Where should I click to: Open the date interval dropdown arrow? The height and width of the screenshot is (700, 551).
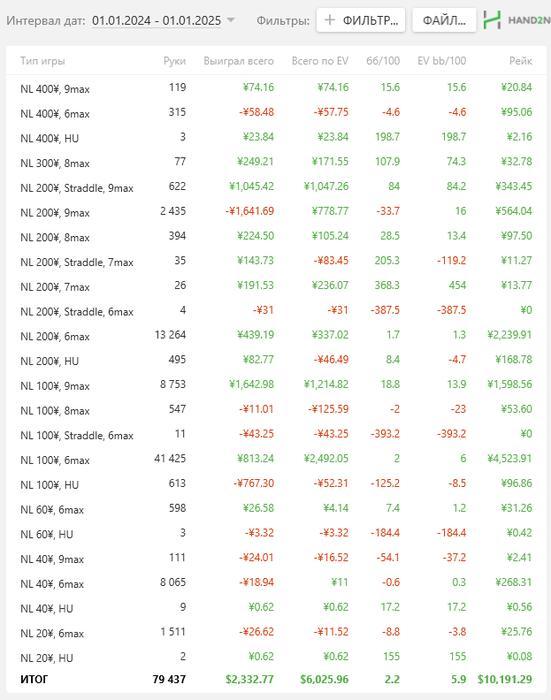pos(231,20)
